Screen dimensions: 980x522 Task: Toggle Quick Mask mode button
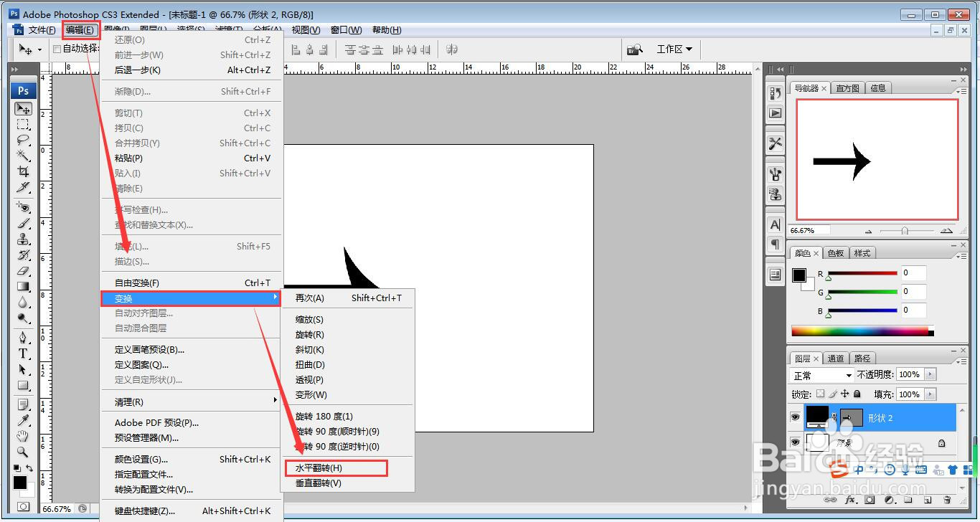pos(24,507)
